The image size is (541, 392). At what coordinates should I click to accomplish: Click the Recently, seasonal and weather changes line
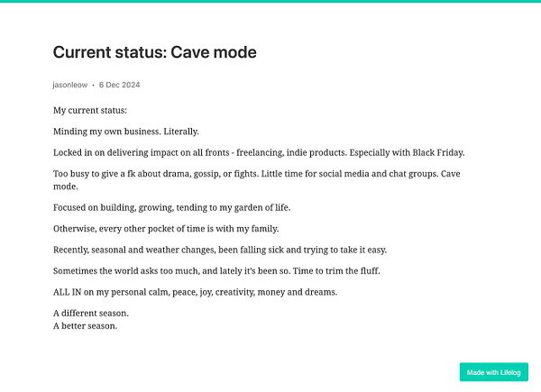pos(220,250)
